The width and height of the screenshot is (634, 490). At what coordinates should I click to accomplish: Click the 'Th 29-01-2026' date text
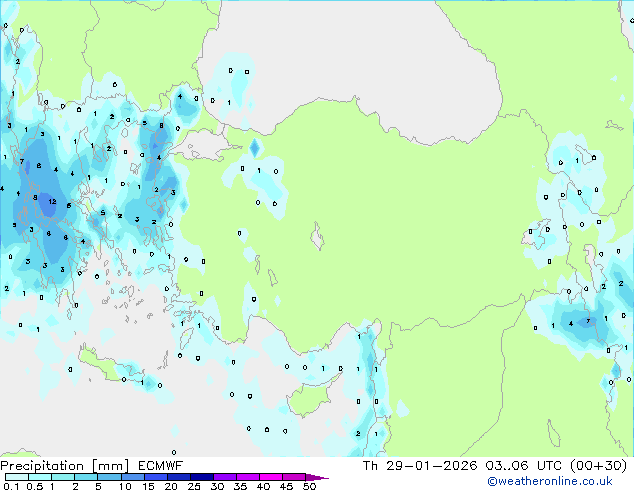pyautogui.click(x=420, y=466)
